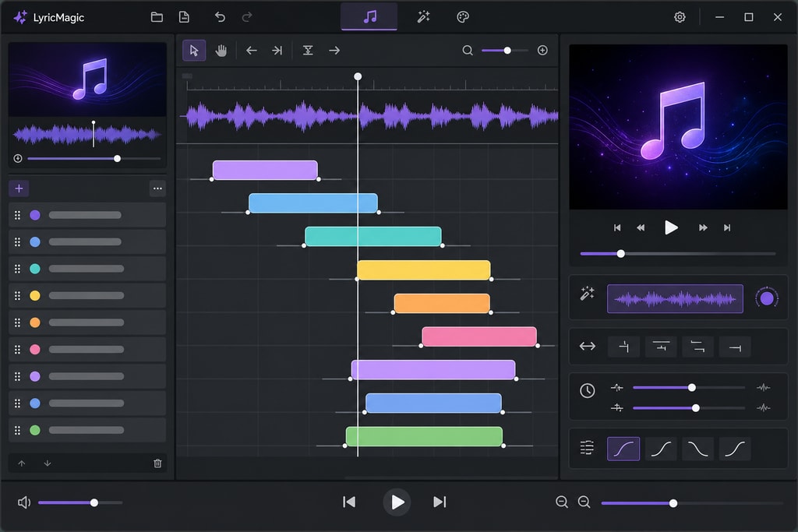Image resolution: width=798 pixels, height=532 pixels.
Task: Rewind in the preview player
Action: click(641, 228)
